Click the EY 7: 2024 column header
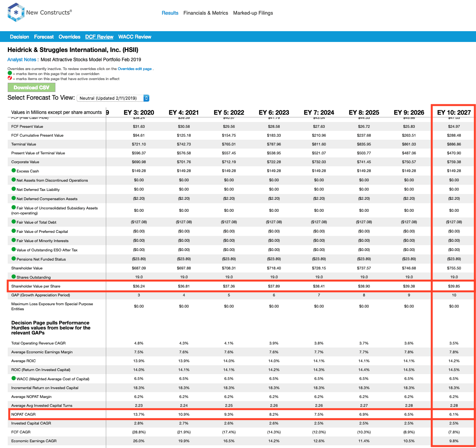This screenshot has width=476, height=448. [x=319, y=112]
